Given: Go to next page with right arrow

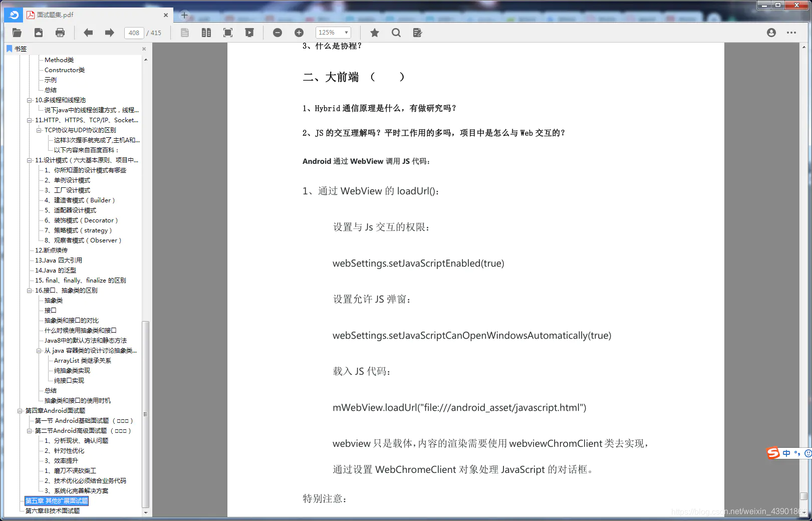Looking at the screenshot, I should click(110, 33).
